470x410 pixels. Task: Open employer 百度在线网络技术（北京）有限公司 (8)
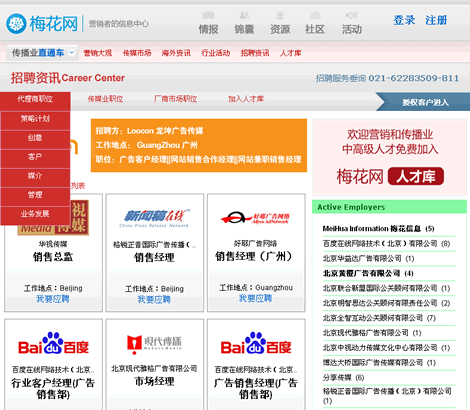[x=386, y=244]
